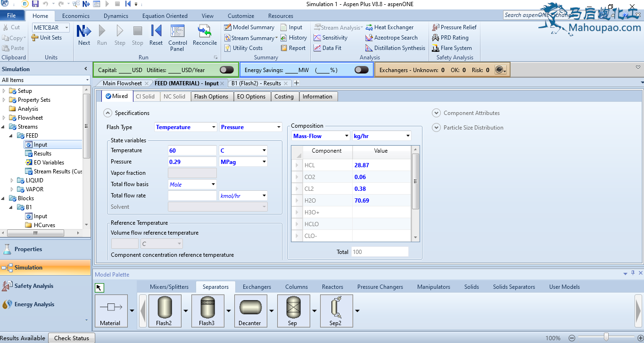Switch to the Properties environment
This screenshot has height=343, width=644.
click(x=28, y=249)
